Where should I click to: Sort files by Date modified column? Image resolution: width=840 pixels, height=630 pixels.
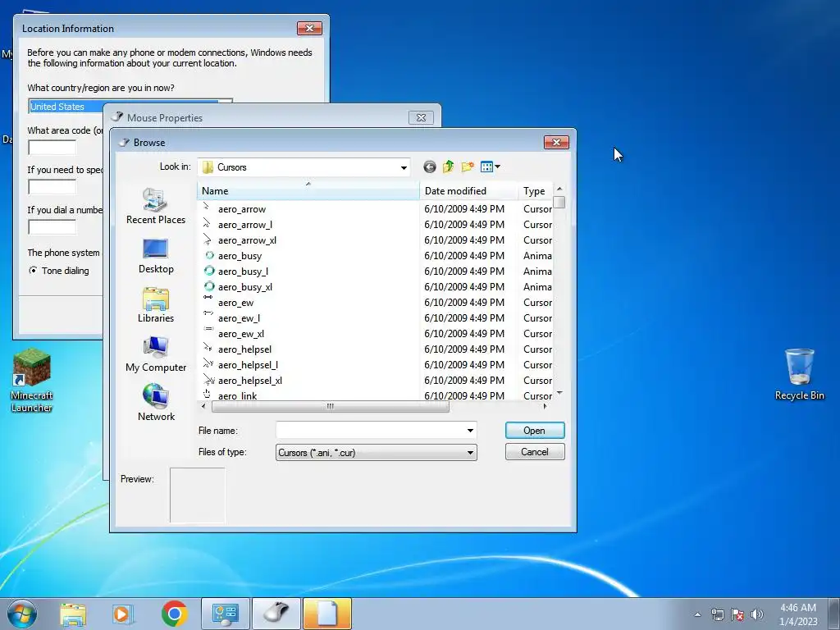point(468,190)
